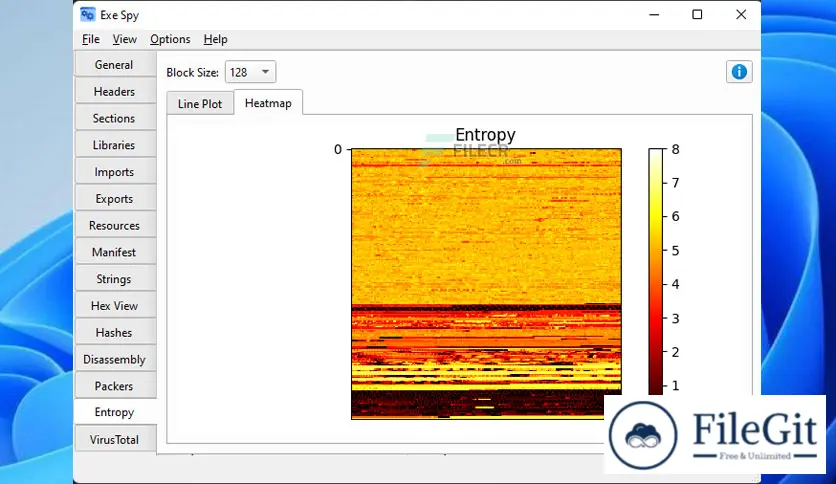Show the Manifest side tab
Image resolution: width=836 pixels, height=484 pixels.
(114, 252)
